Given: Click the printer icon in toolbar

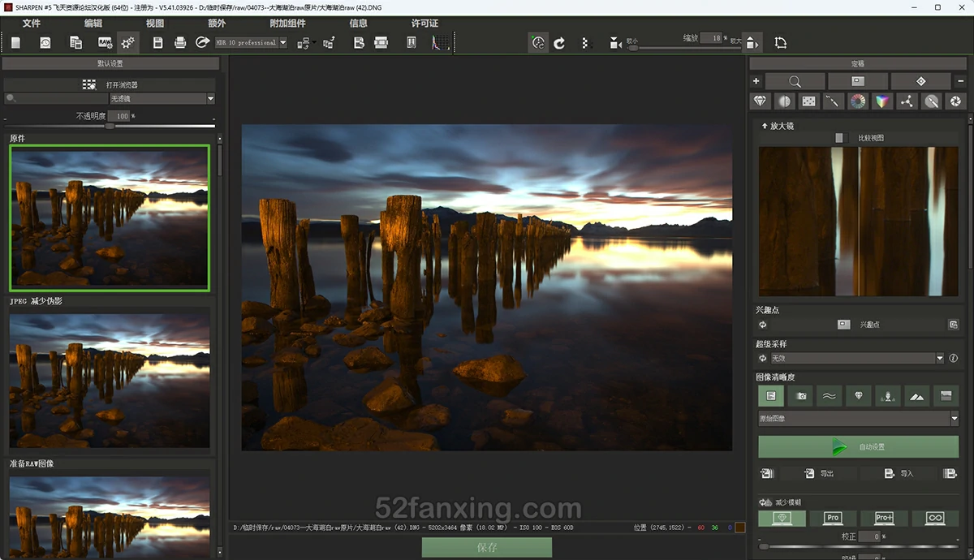Looking at the screenshot, I should pos(180,42).
